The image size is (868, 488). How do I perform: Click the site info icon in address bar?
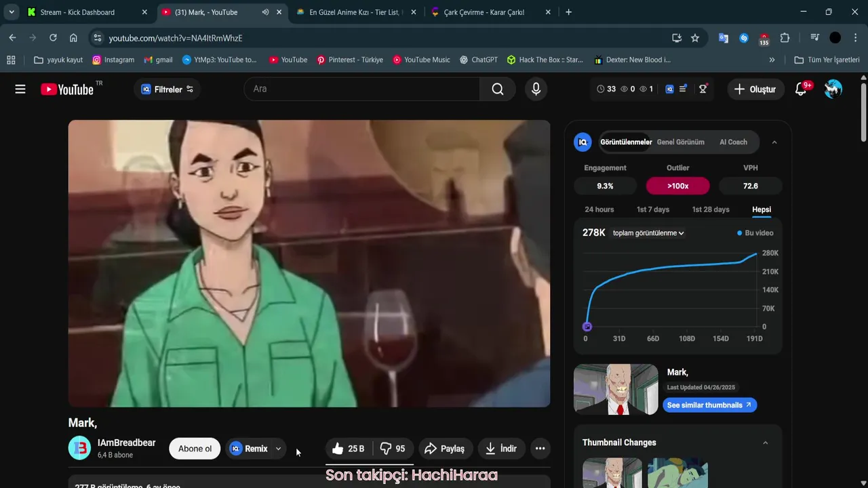pos(97,38)
